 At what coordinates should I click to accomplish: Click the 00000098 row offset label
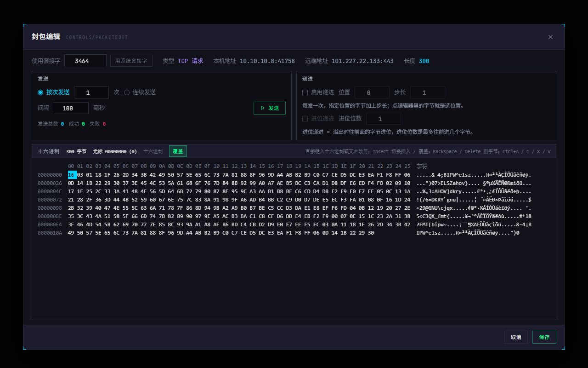pyautogui.click(x=50, y=208)
